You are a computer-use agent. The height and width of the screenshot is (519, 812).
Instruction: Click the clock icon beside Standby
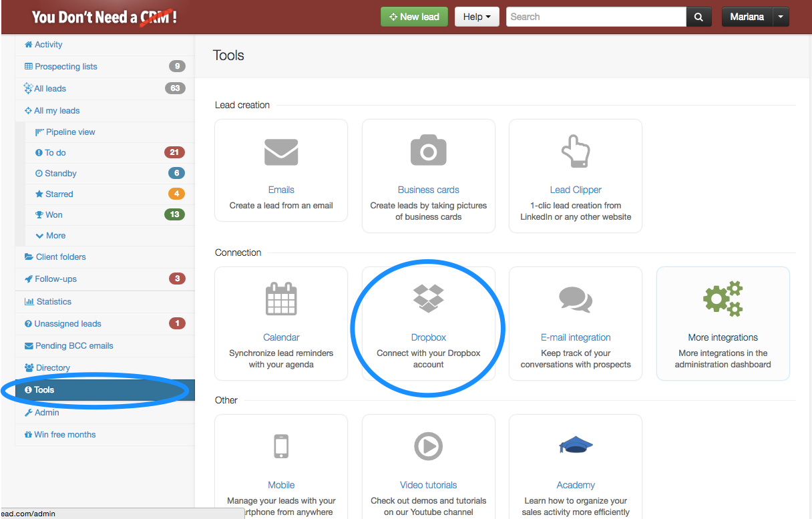click(39, 174)
